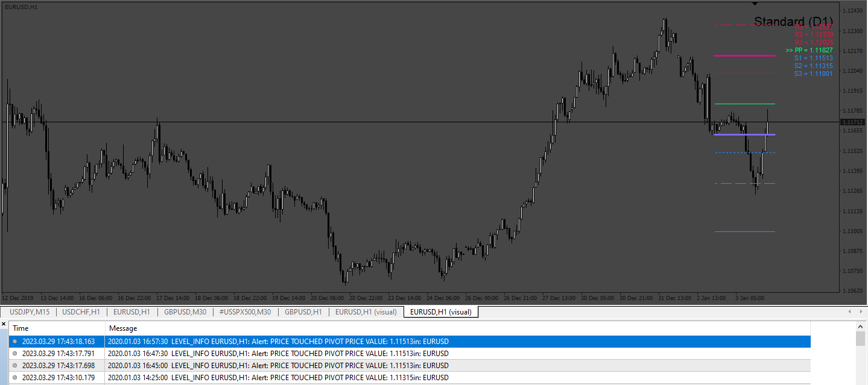Select the log entry dated 2020.01.03 16:45:00

[x=410, y=366]
